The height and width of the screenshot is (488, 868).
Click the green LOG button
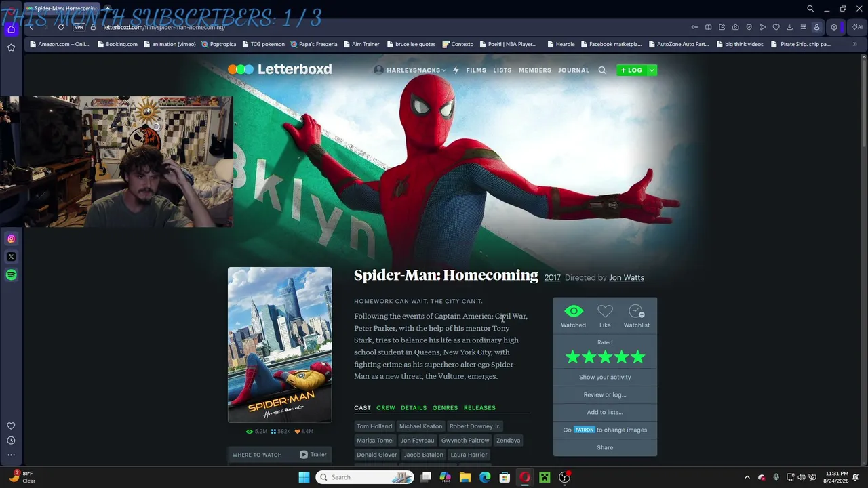(631, 70)
